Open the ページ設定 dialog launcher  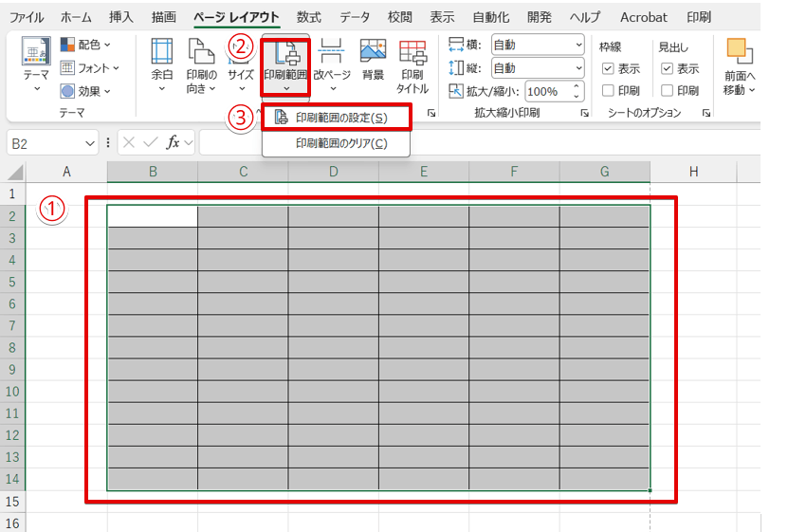pyautogui.click(x=431, y=113)
